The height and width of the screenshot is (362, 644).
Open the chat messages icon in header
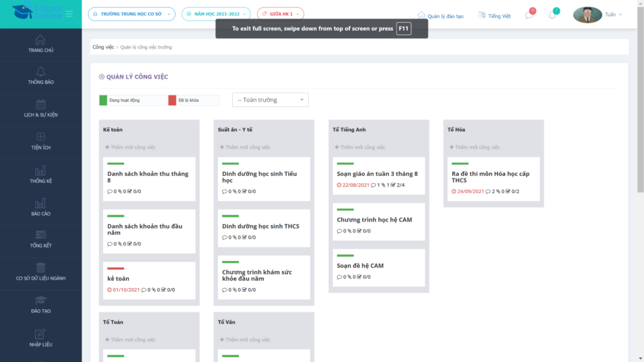click(x=530, y=15)
